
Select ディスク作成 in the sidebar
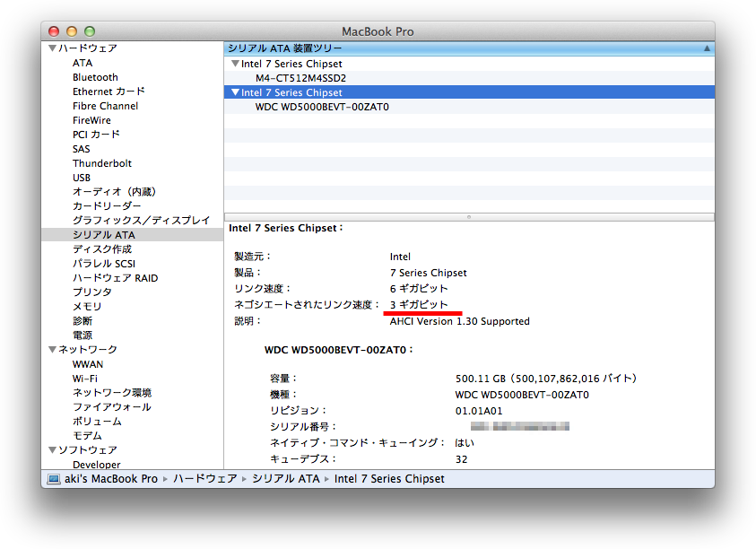pyautogui.click(x=102, y=248)
